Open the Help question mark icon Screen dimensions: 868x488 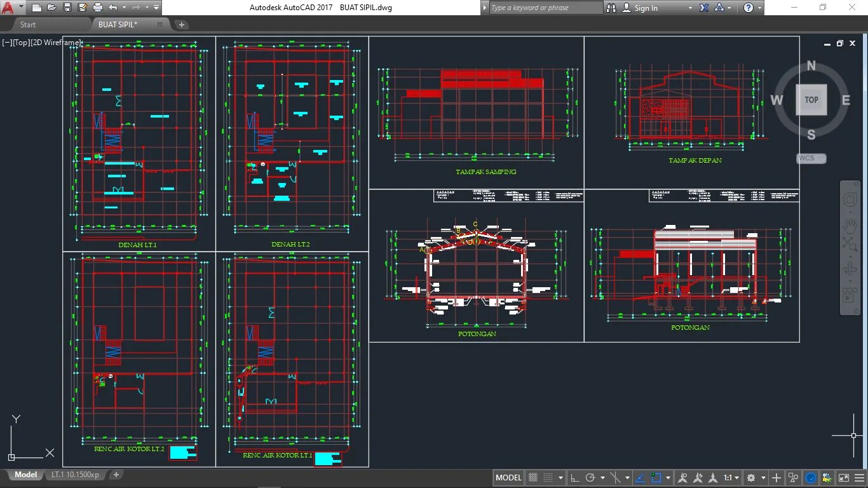749,8
